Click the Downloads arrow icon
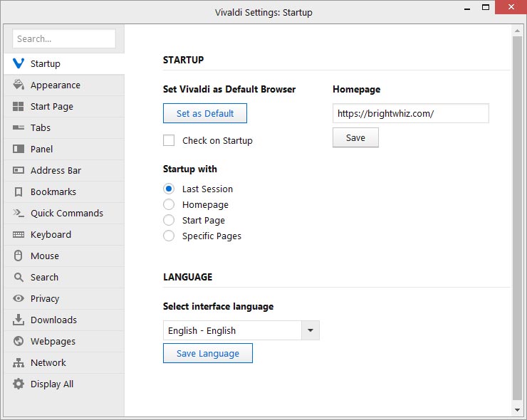The height and width of the screenshot is (420, 527). point(18,320)
